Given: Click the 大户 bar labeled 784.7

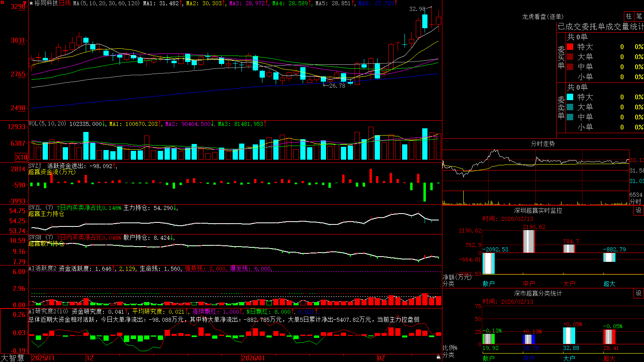Looking at the screenshot, I should (x=569, y=249).
